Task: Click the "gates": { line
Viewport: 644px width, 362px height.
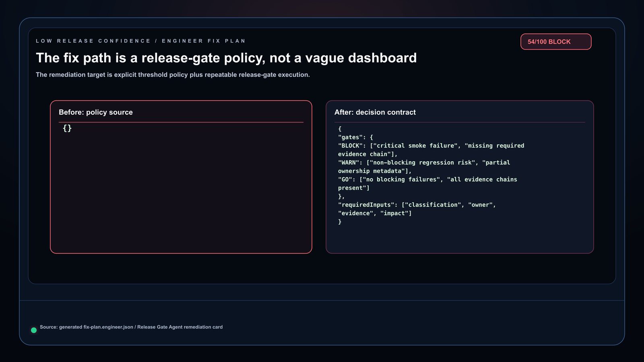Action: (356, 138)
